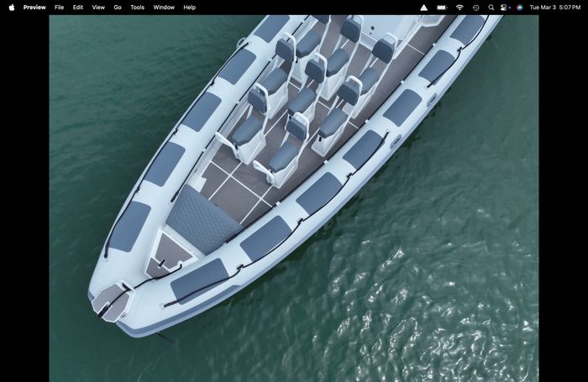Open the Window menu
The height and width of the screenshot is (382, 588).
pos(164,8)
